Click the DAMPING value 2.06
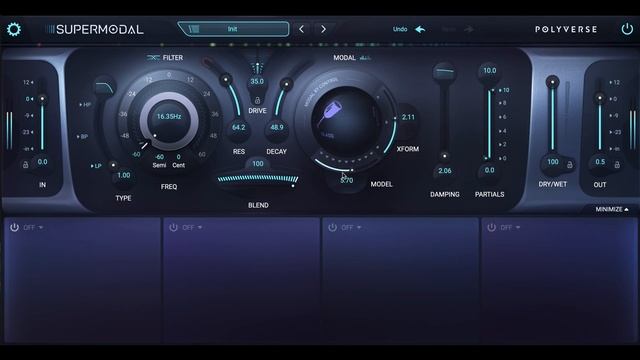Viewport: 640px width, 360px height. point(444,171)
